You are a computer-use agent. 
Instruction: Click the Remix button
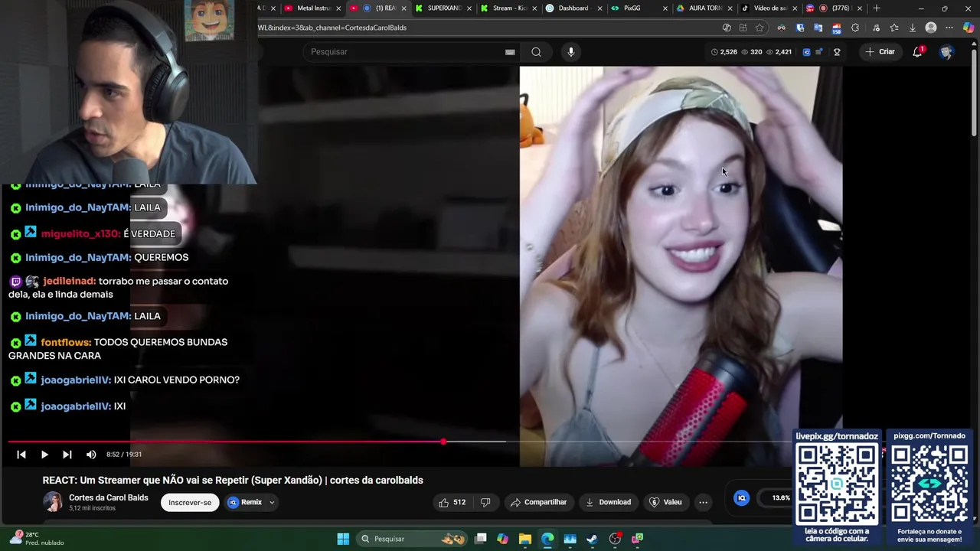245,502
